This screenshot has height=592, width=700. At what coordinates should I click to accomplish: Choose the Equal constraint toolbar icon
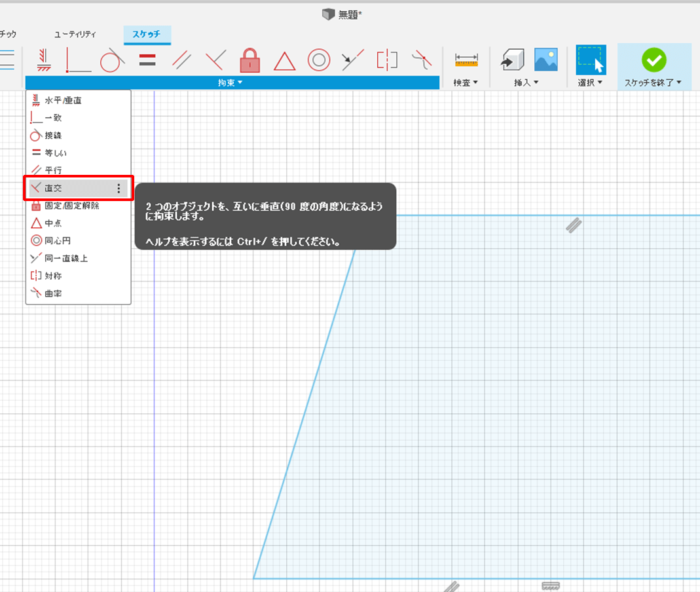coord(147,60)
